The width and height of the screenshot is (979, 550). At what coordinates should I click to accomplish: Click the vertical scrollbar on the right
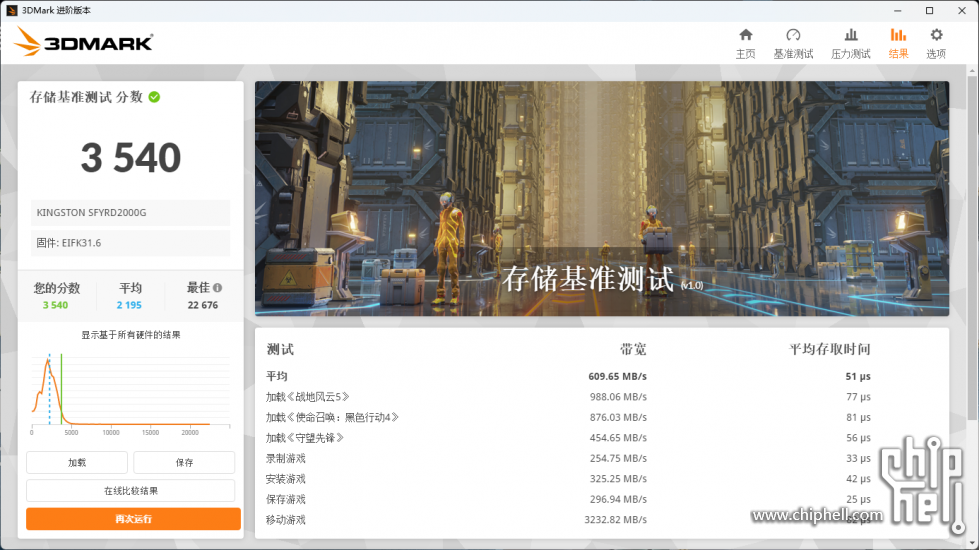[x=972, y=250]
